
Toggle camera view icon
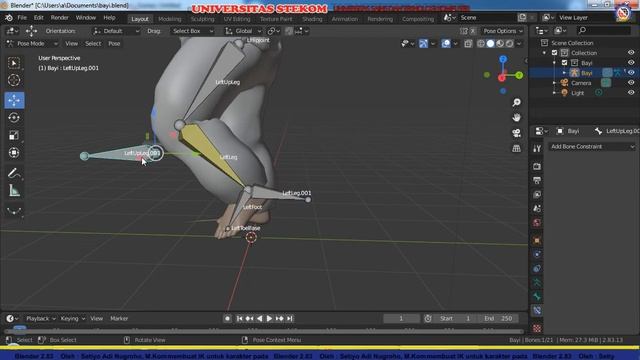516,133
